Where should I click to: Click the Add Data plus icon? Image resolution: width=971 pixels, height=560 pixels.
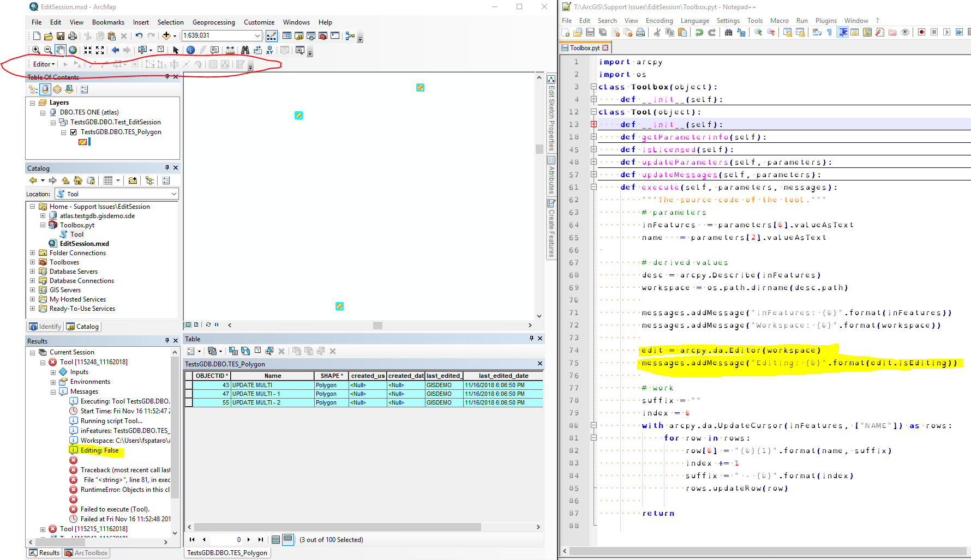tap(166, 36)
